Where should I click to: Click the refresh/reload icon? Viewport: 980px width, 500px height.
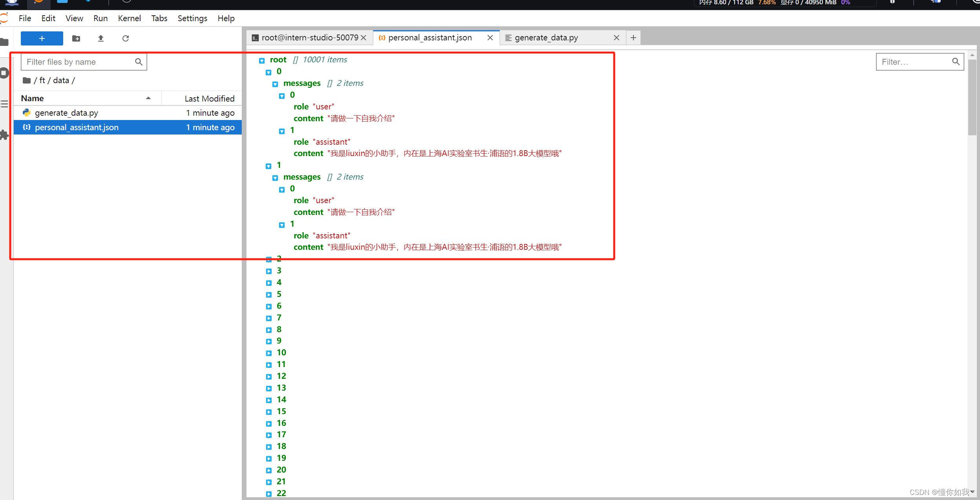[126, 38]
